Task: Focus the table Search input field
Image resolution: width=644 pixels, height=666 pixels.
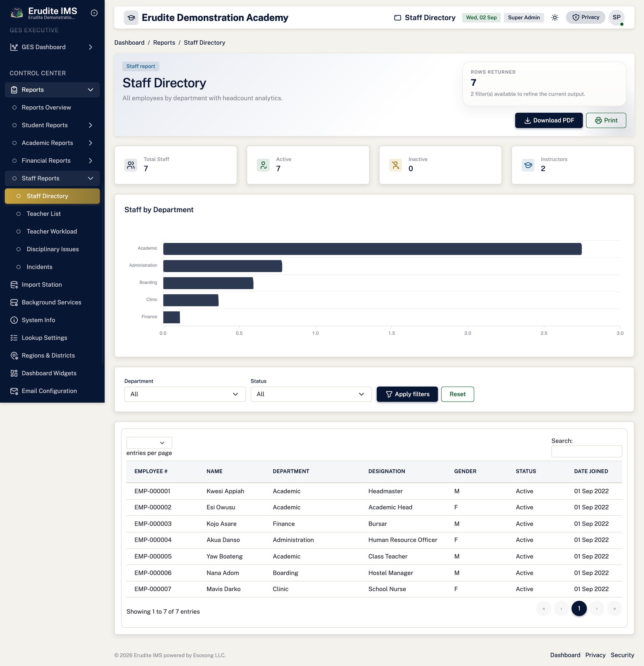Action: tap(587, 451)
